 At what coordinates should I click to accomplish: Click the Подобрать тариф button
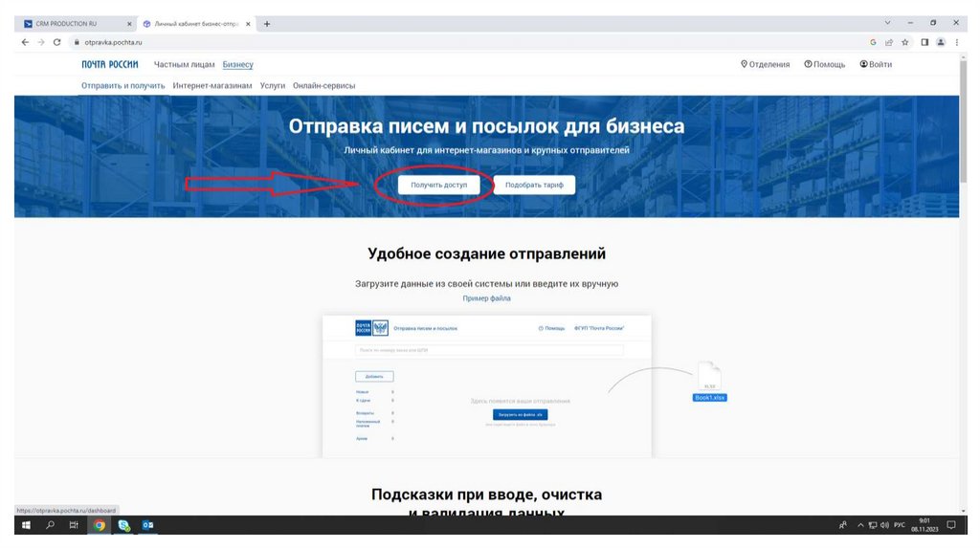[534, 185]
